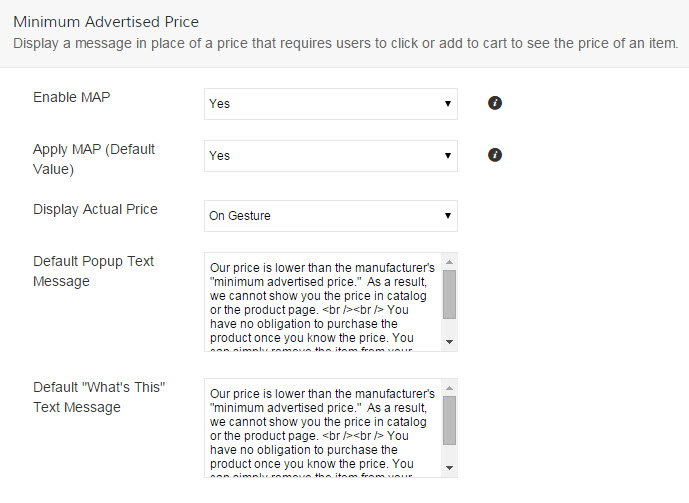The image size is (689, 503).
Task: Click the info icon beside Apply MAP
Action: (x=494, y=155)
